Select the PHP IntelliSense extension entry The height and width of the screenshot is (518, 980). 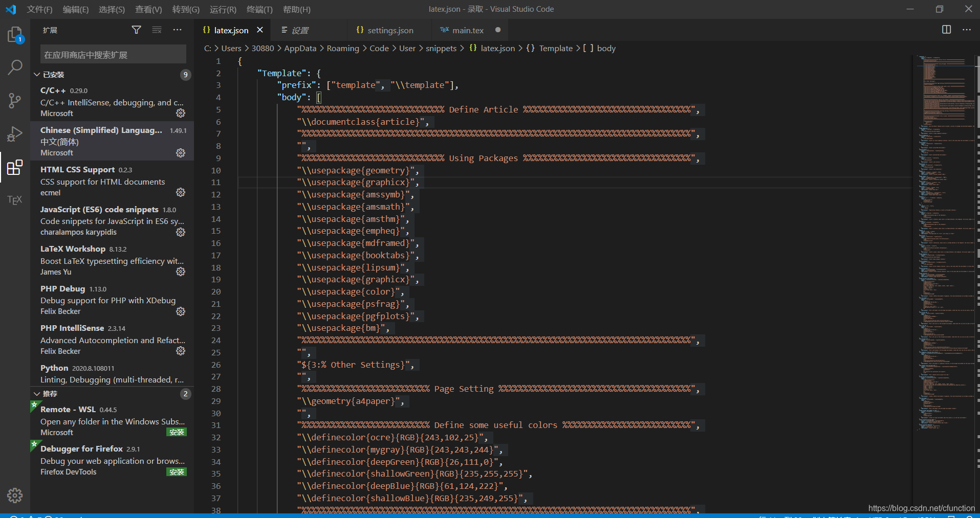pyautogui.click(x=112, y=339)
